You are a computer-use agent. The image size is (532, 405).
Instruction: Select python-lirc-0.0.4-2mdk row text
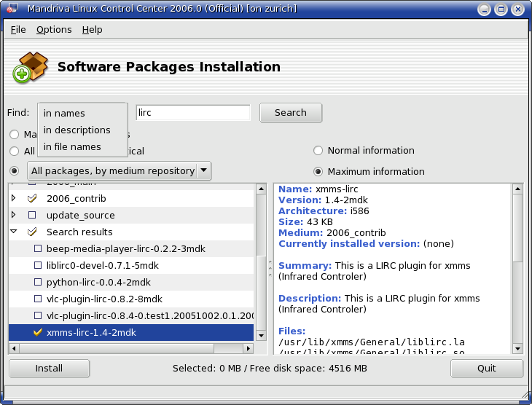pyautogui.click(x=98, y=282)
